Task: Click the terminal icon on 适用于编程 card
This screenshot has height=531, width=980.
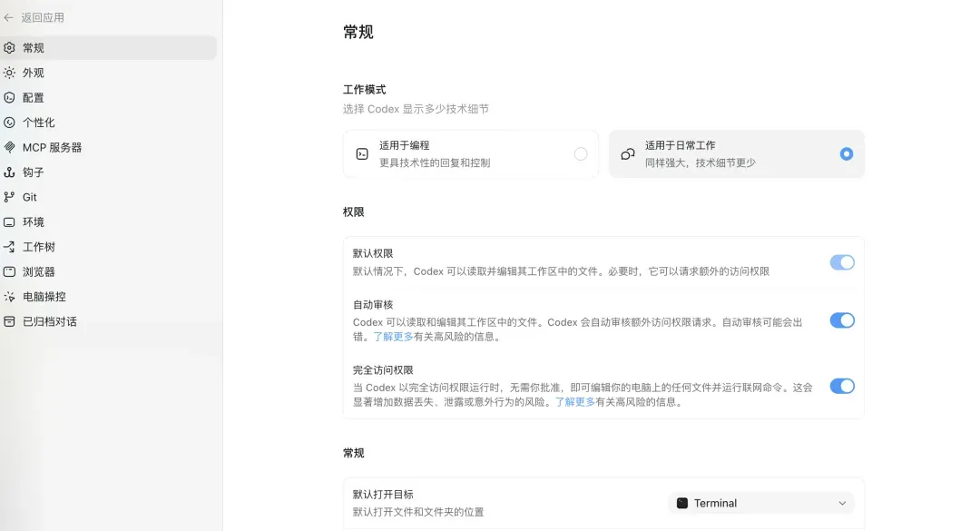Action: click(362, 154)
